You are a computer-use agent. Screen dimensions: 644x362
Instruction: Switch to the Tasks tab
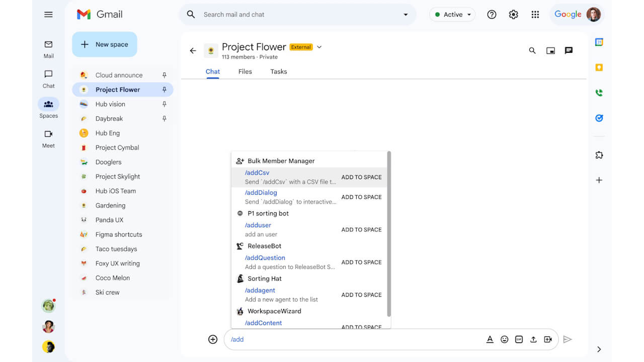tap(278, 71)
